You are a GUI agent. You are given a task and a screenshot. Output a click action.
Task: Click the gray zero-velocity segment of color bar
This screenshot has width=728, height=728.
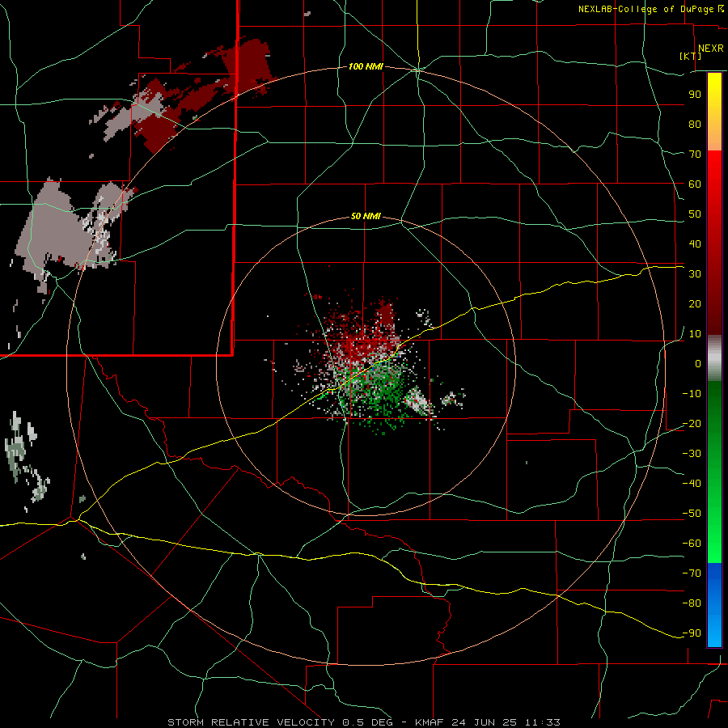click(x=714, y=358)
